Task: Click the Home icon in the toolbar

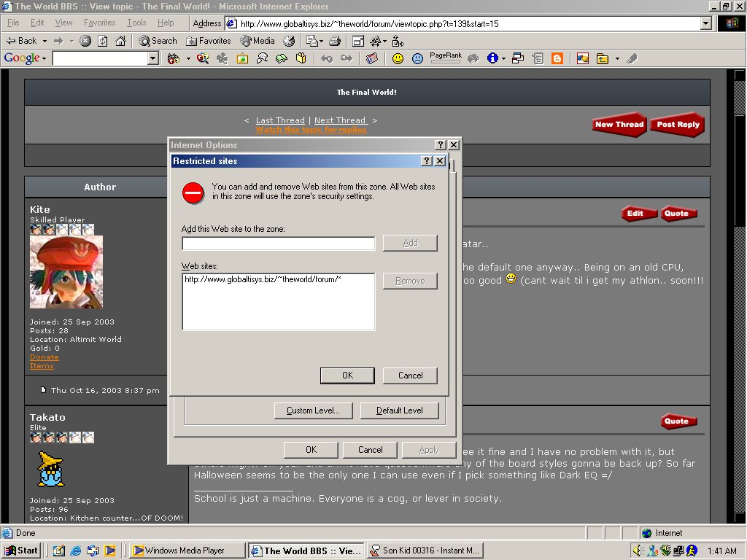Action: click(120, 41)
